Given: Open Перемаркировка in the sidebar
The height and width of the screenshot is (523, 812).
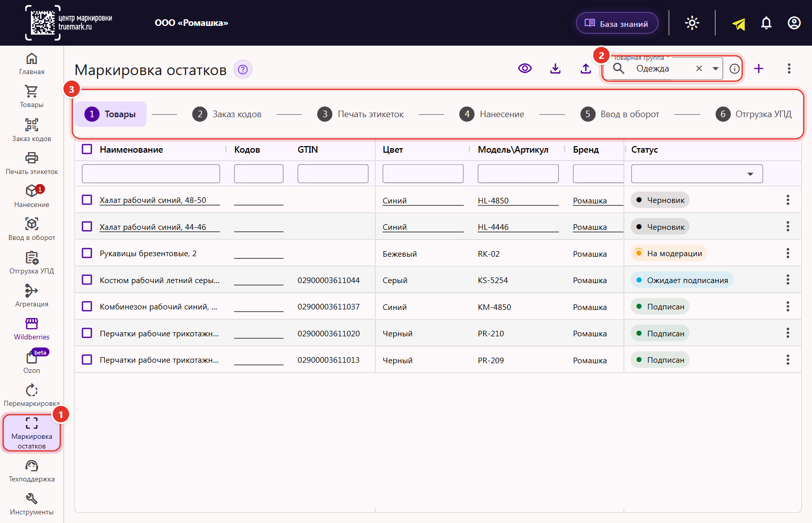Looking at the screenshot, I should point(31,395).
